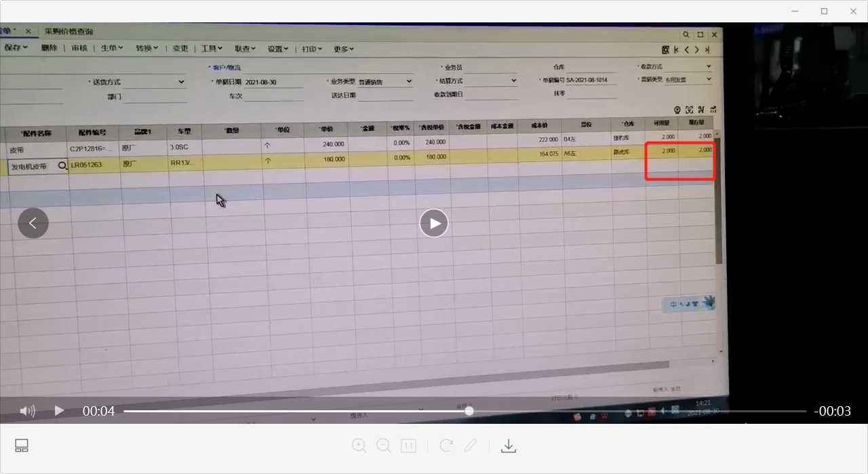Close the ERP inner window with its X
Viewport: 868px width, 474px height.
click(713, 34)
